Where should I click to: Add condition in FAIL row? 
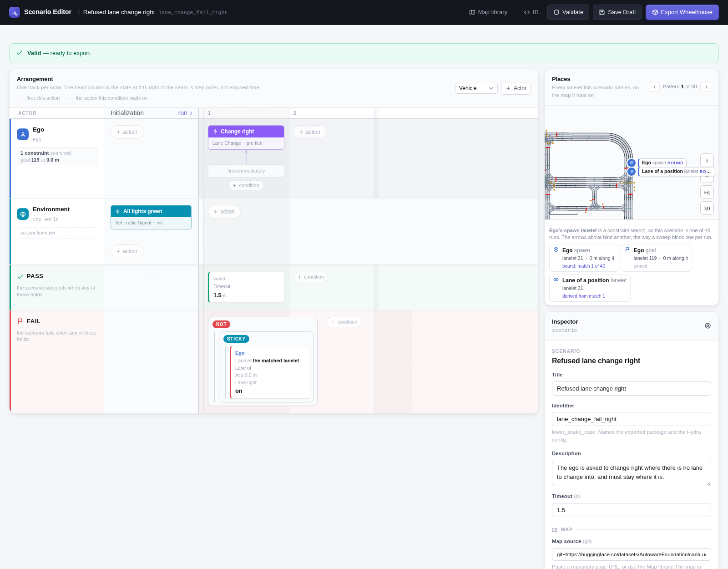click(344, 322)
